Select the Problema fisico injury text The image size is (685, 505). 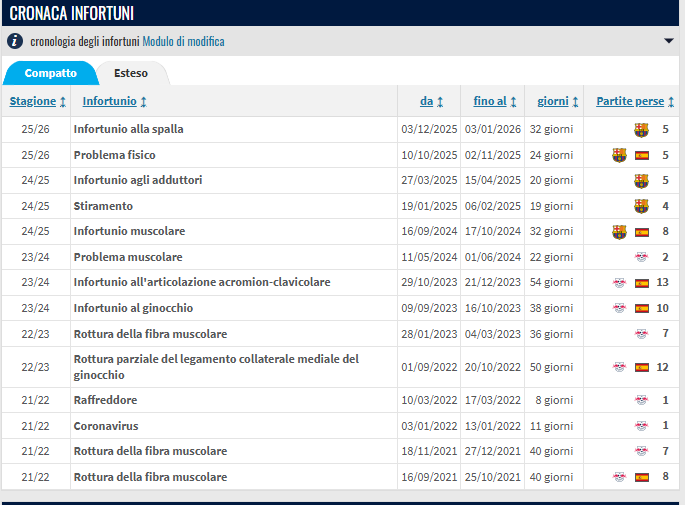(114, 155)
